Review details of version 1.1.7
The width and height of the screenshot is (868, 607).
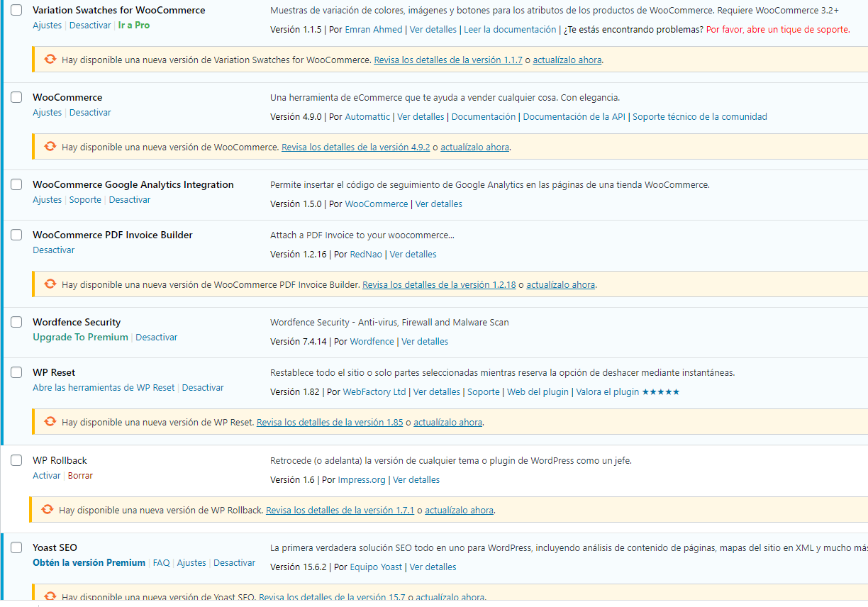point(448,60)
